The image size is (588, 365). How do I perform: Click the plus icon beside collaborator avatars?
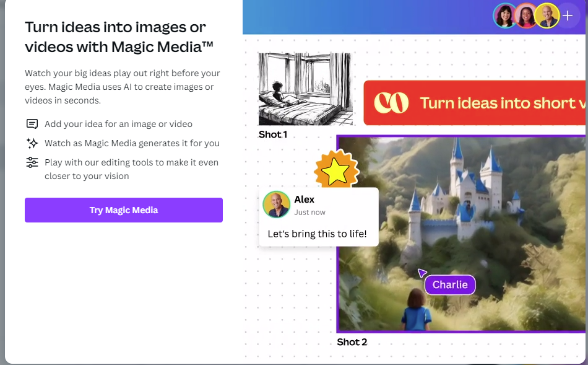(x=568, y=16)
